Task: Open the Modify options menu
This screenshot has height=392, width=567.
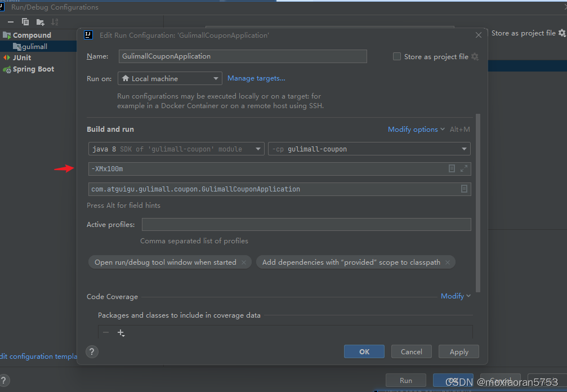Action: [x=416, y=130]
